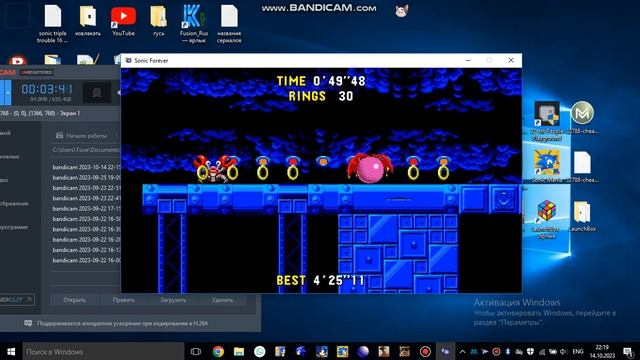
Task: Open the Bandicam tray record icon
Action: tap(496, 351)
